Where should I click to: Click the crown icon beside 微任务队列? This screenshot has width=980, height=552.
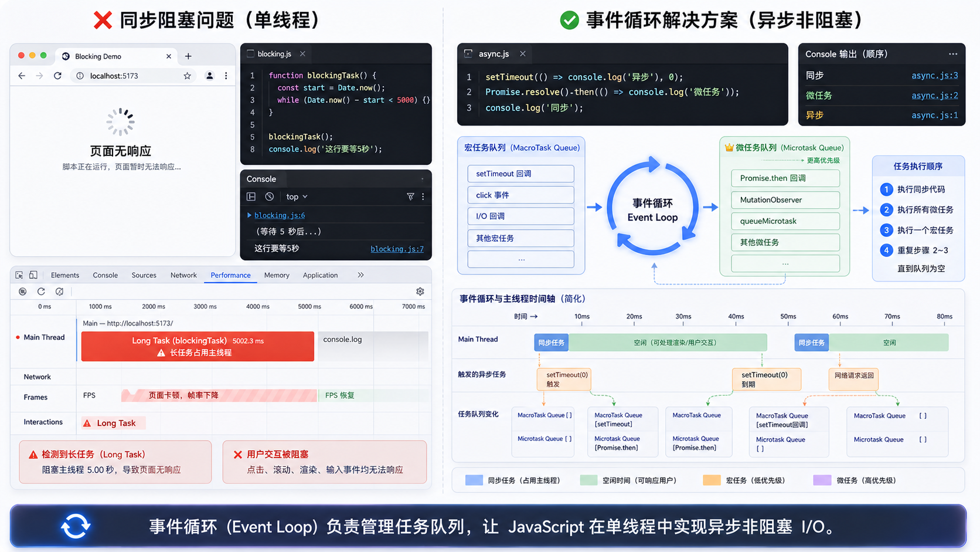[x=729, y=147]
